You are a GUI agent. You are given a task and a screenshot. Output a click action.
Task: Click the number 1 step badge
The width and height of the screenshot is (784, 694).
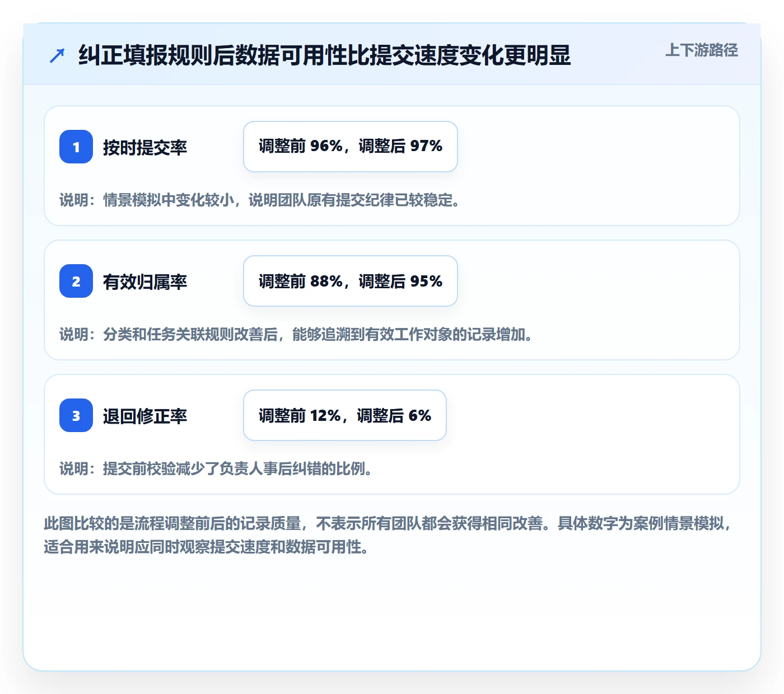click(76, 147)
